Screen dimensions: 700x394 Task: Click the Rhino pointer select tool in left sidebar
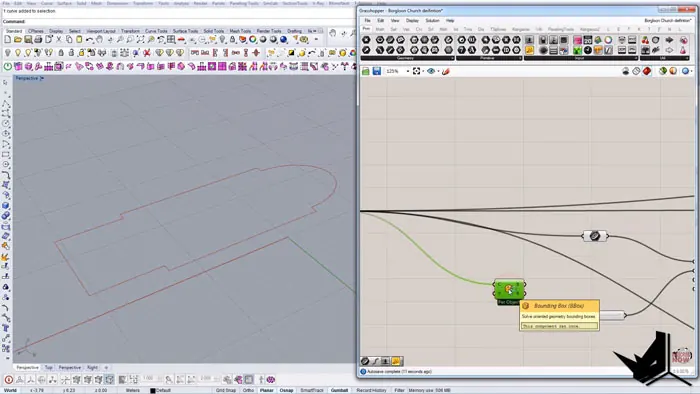(5, 83)
